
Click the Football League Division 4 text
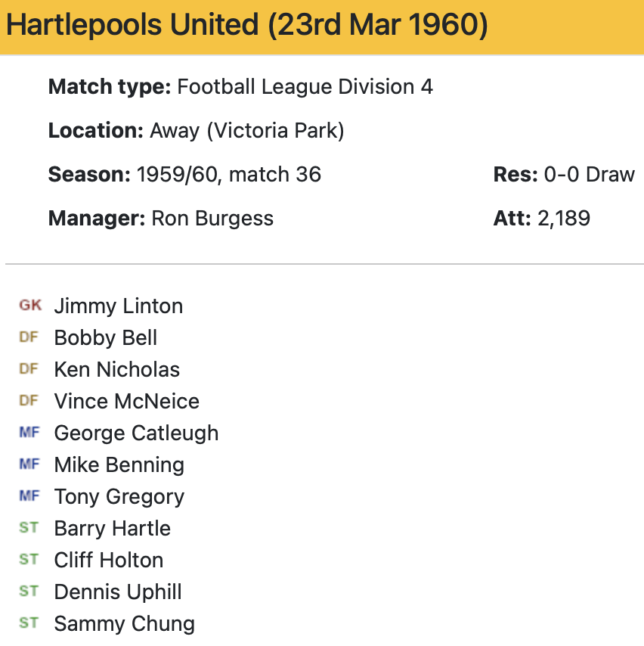[305, 87]
